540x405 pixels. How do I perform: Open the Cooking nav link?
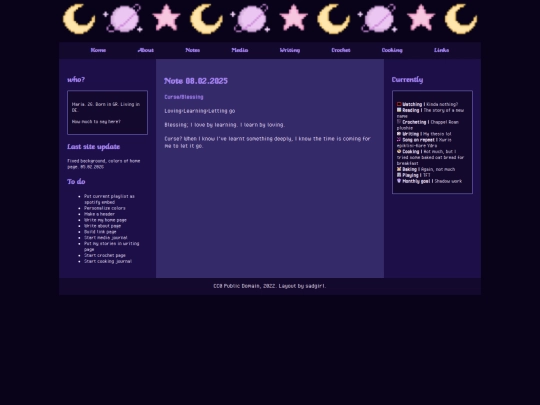[x=392, y=50]
